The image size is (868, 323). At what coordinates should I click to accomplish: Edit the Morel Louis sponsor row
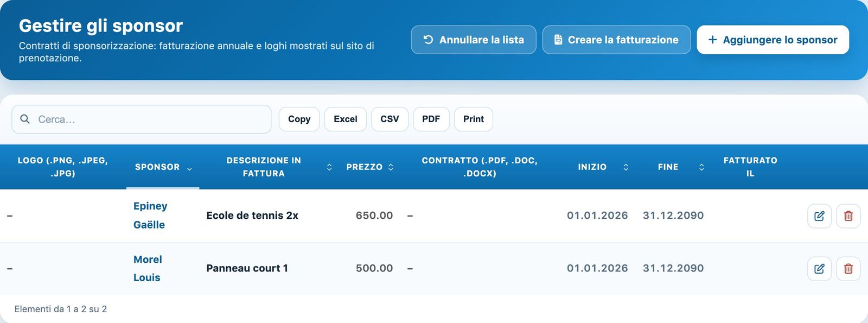point(819,269)
